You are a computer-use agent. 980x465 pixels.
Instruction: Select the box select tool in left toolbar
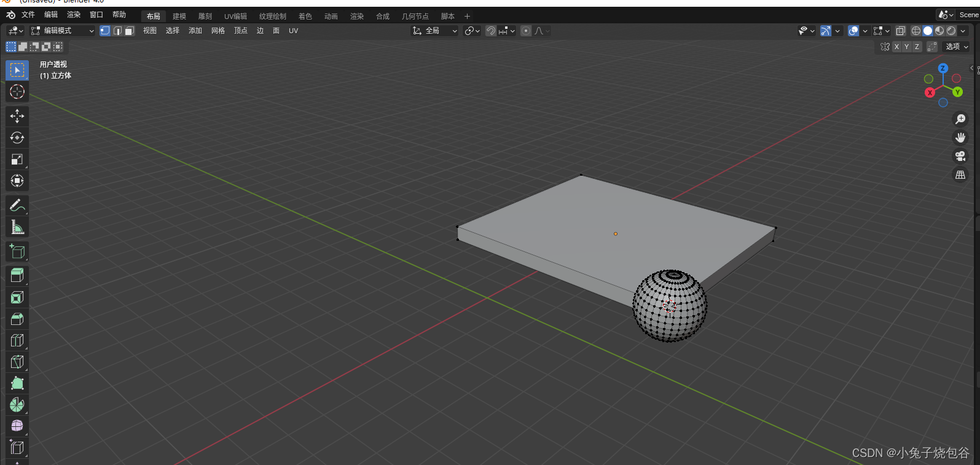click(x=17, y=70)
